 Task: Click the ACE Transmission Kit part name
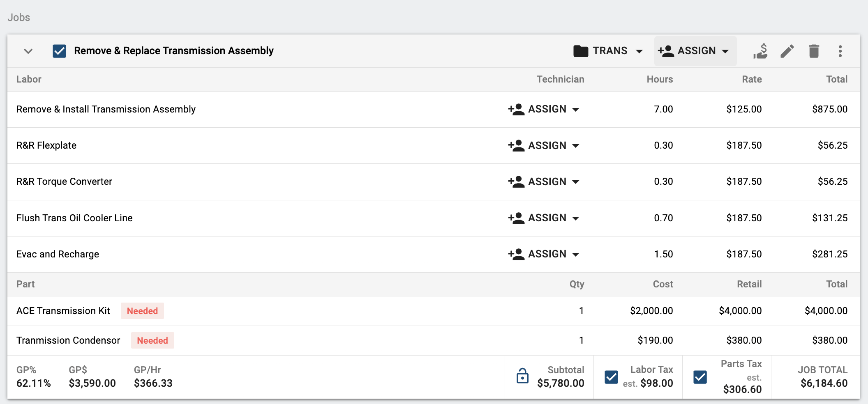(x=63, y=311)
